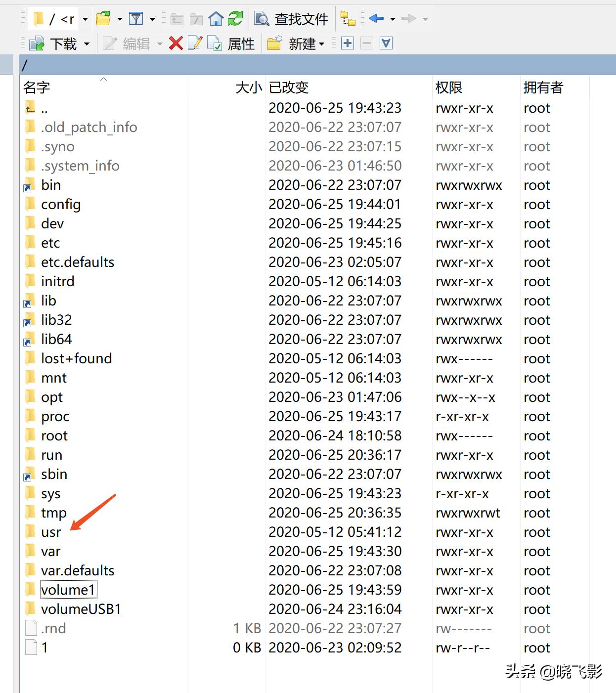
Task: Click the inverted selection triangle icon
Action: (386, 43)
